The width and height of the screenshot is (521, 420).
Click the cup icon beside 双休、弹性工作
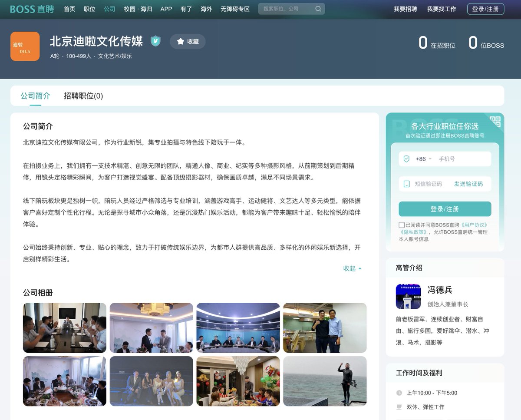click(399, 407)
